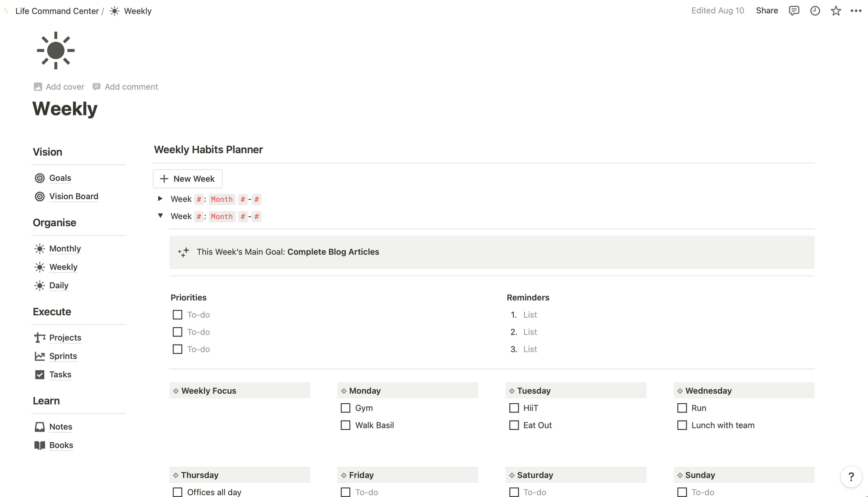
Task: Click the Tasks checkbox icon in sidebar
Action: 40,374
